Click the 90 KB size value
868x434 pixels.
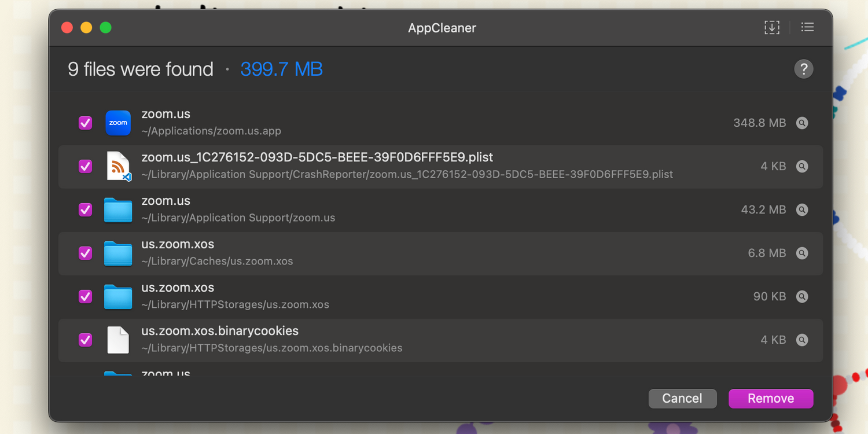click(770, 296)
